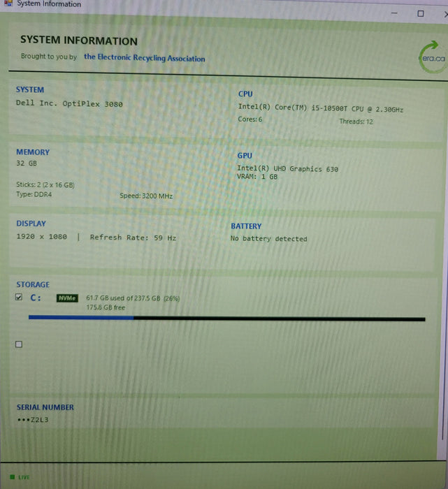Viewport: 448px width, 489px height.
Task: Click the System Information window icon
Action: (8, 3)
